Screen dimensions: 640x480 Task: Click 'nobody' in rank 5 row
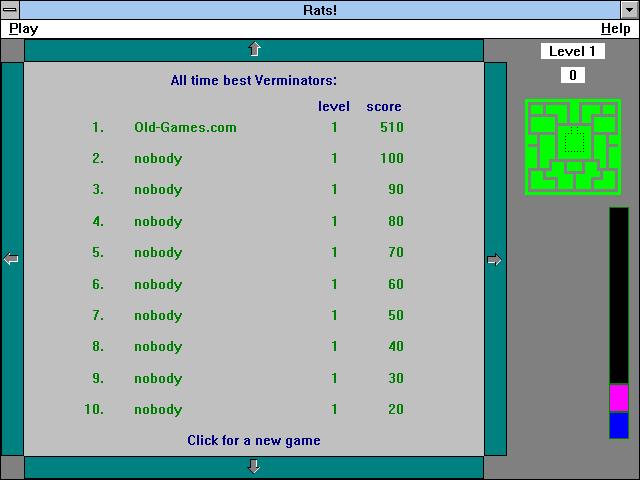coord(158,253)
